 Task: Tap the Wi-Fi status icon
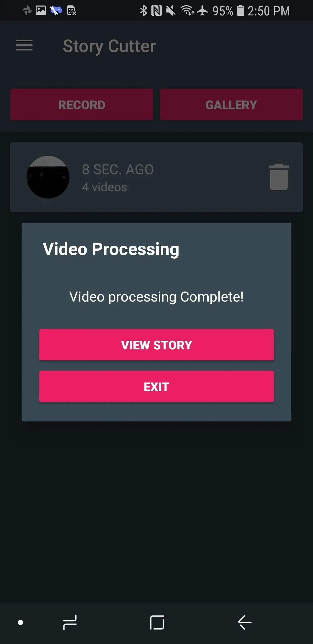187,11
